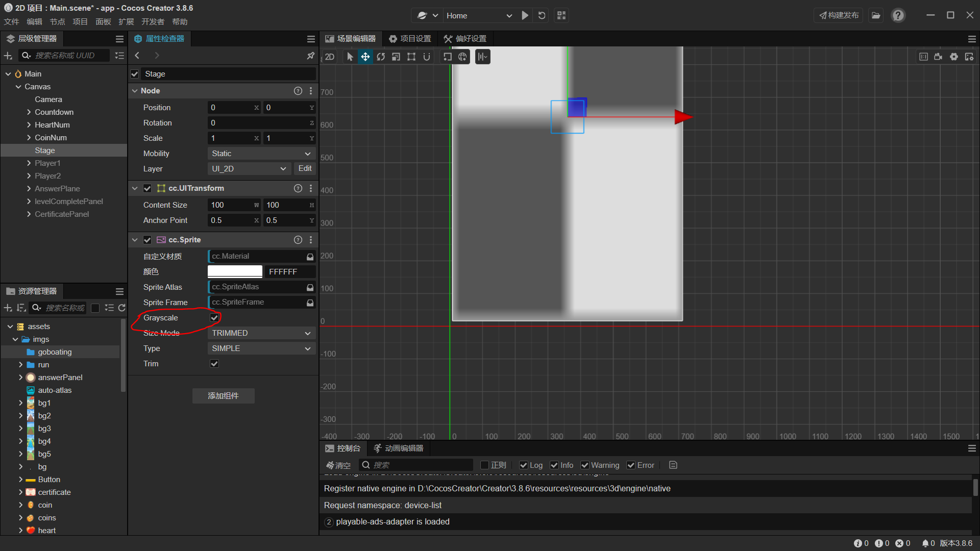The image size is (980, 551).
Task: Click the refresh preview icon
Action: (542, 15)
